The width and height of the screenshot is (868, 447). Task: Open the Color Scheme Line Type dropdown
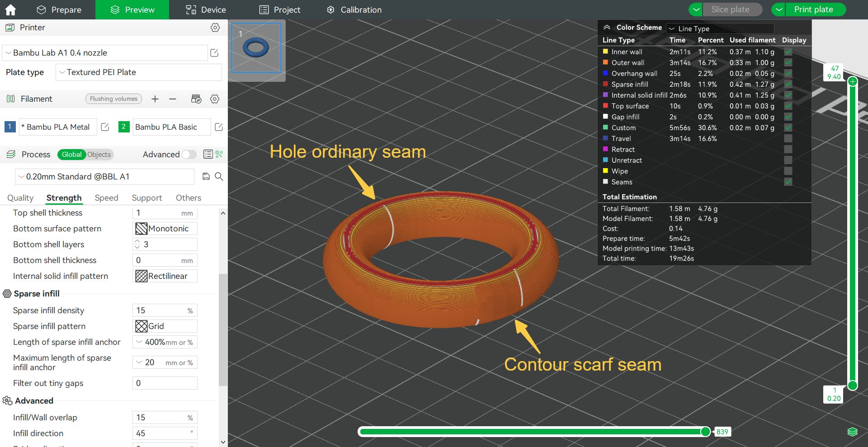coord(720,28)
